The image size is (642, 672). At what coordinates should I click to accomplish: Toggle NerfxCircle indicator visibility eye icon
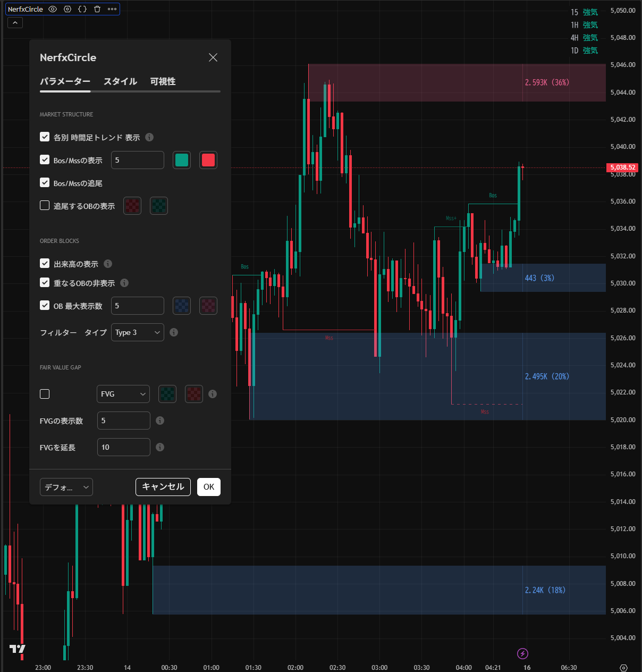pos(53,9)
